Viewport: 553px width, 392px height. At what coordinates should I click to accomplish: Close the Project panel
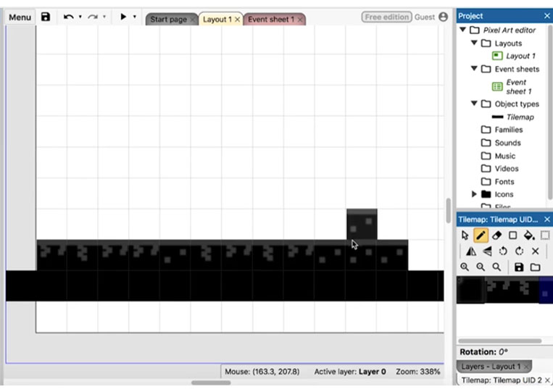[546, 16]
